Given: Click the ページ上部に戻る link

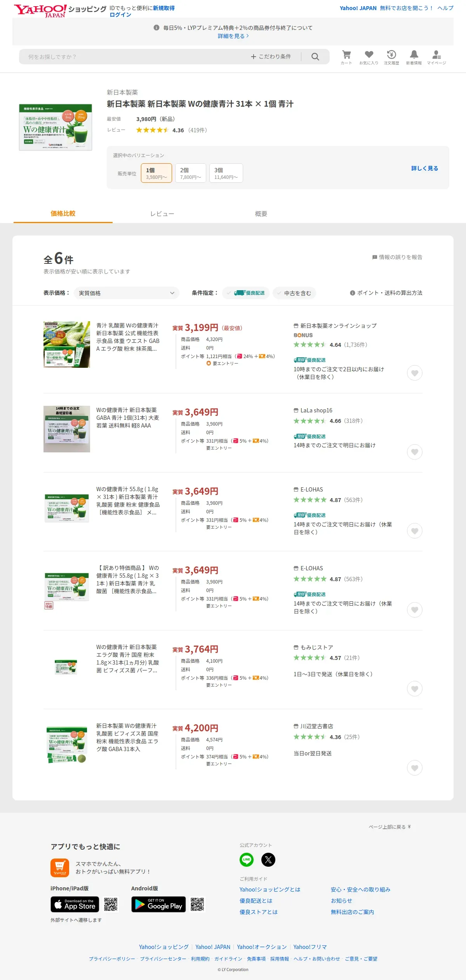Looking at the screenshot, I should [x=390, y=827].
